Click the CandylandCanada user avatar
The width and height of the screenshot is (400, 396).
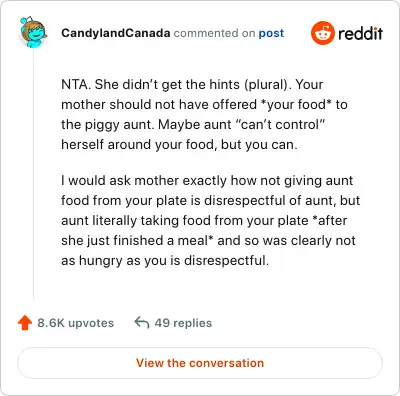[x=33, y=32]
